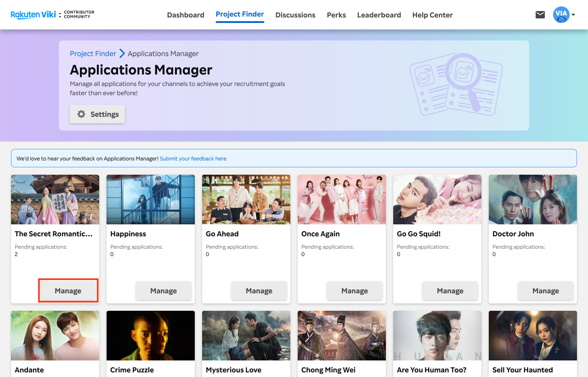Click Applications Manager breadcrumb text
The width and height of the screenshot is (588, 377).
coord(163,53)
